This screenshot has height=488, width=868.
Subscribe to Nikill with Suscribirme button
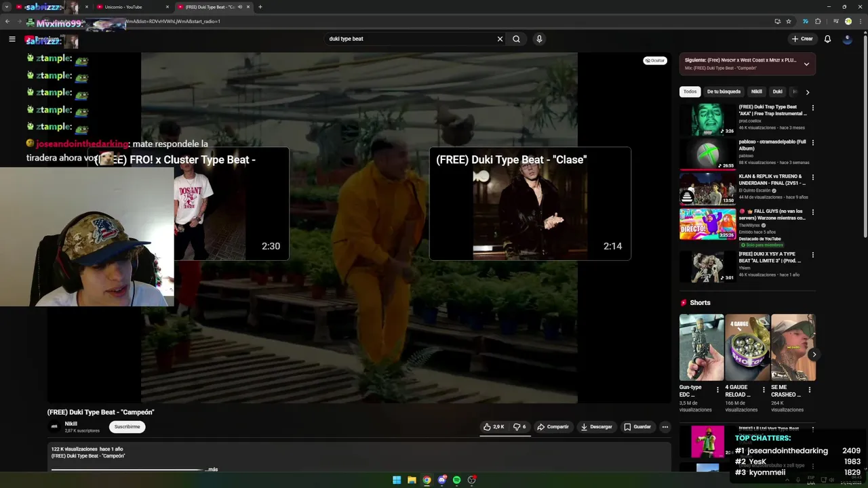pos(127,427)
